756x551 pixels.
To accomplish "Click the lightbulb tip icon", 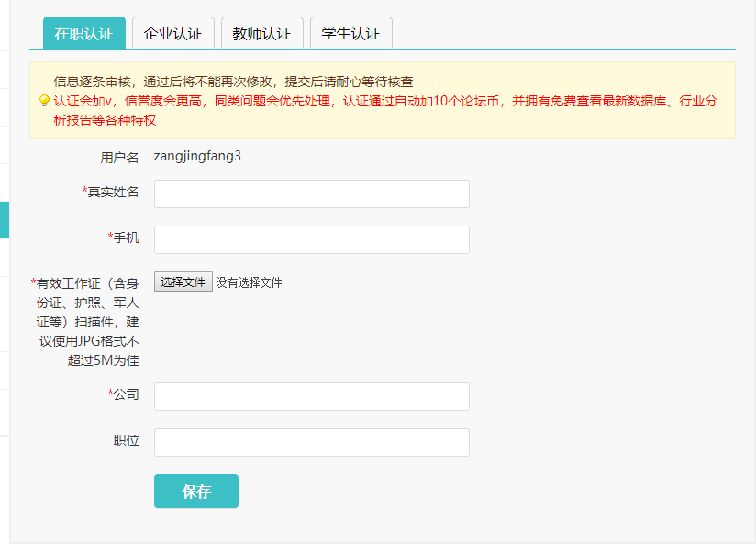I will (x=44, y=101).
